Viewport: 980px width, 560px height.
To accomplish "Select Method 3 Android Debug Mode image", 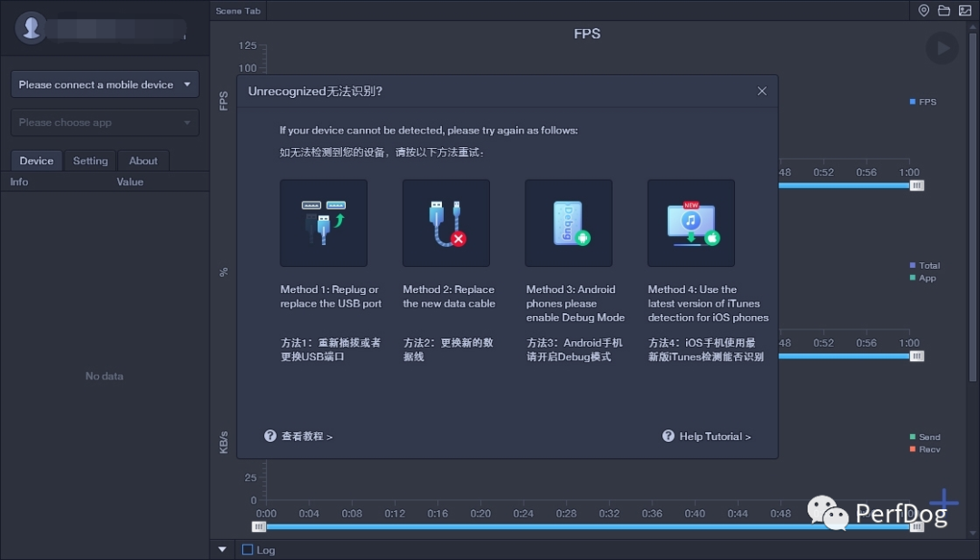I will (x=569, y=223).
